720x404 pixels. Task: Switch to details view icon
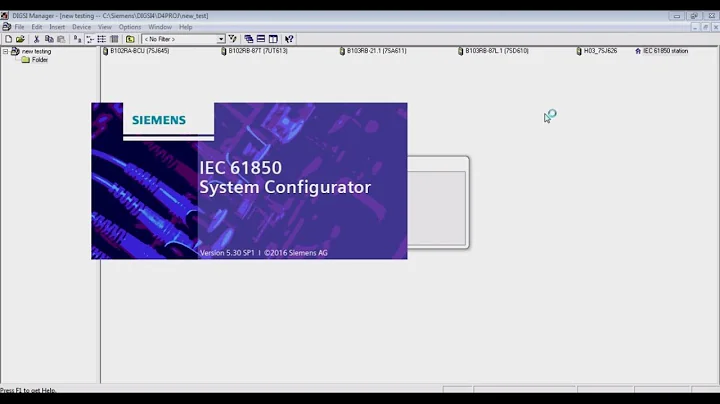[x=114, y=39]
